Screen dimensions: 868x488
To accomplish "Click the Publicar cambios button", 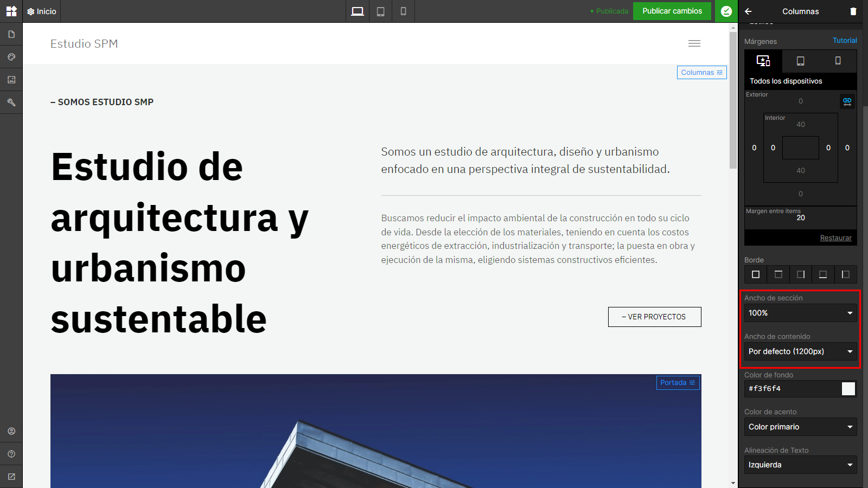I will pyautogui.click(x=672, y=11).
